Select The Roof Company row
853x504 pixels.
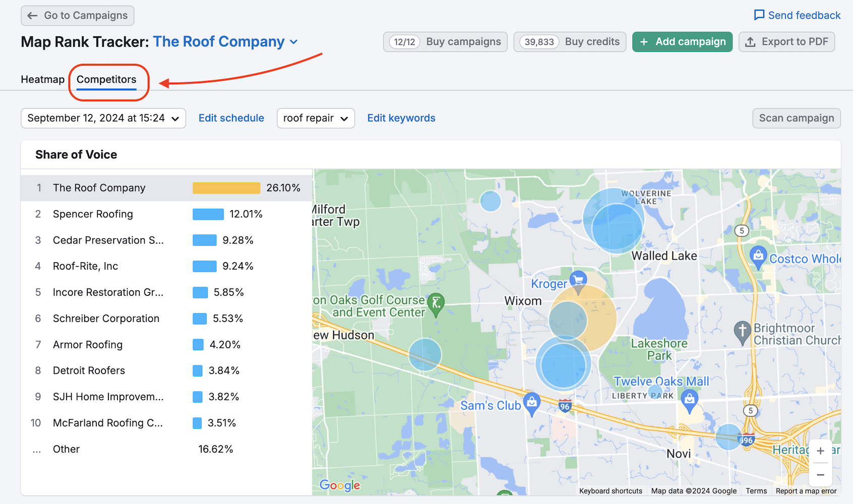tap(166, 188)
